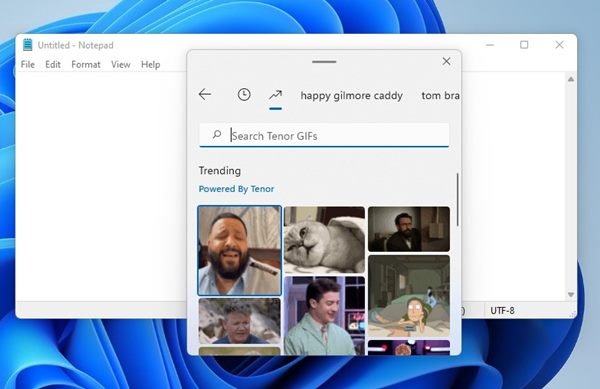Open Notepad Help menu
The width and height of the screenshot is (600, 389).
pyautogui.click(x=150, y=65)
